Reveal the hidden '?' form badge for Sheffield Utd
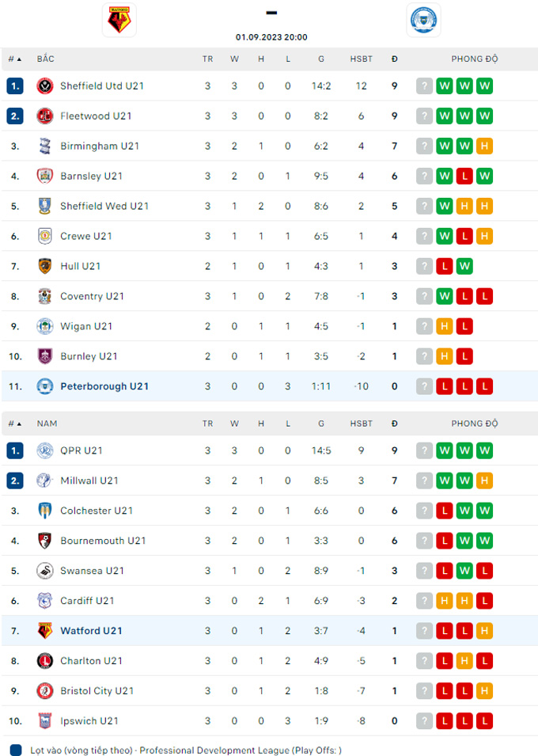This screenshot has height=756, width=538. tap(425, 86)
